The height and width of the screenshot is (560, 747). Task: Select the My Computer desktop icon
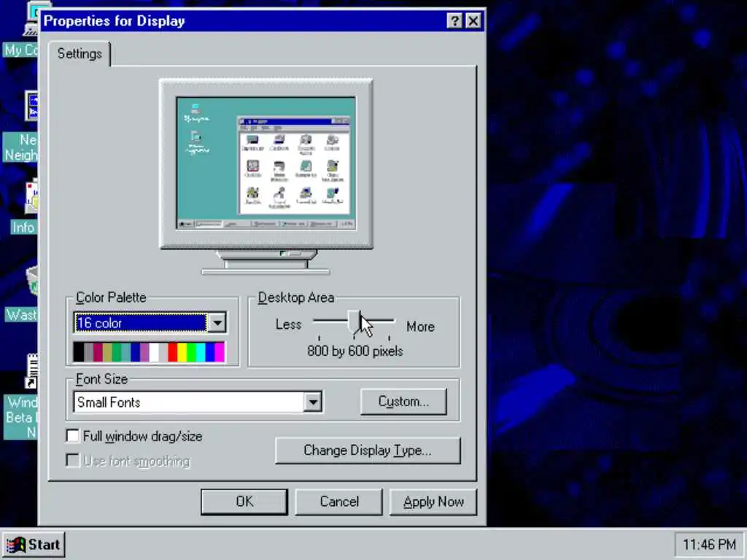point(20,29)
